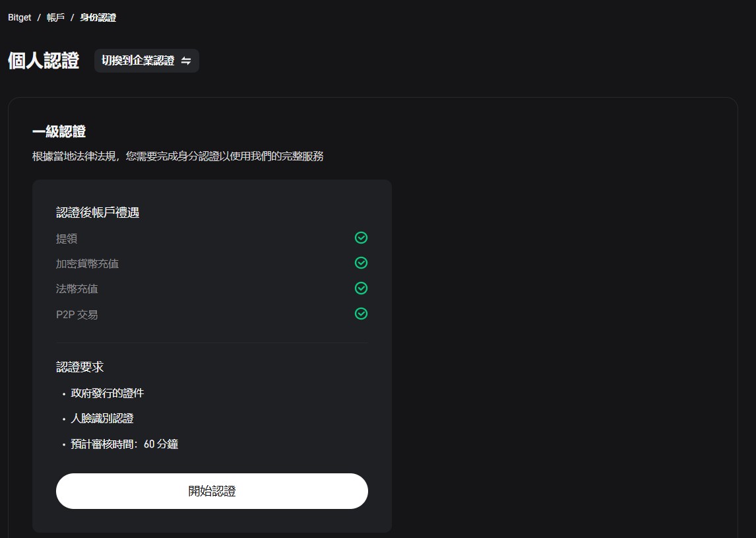This screenshot has width=756, height=538.
Task: Expand the 切換到企業認證 switcher
Action: click(146, 61)
